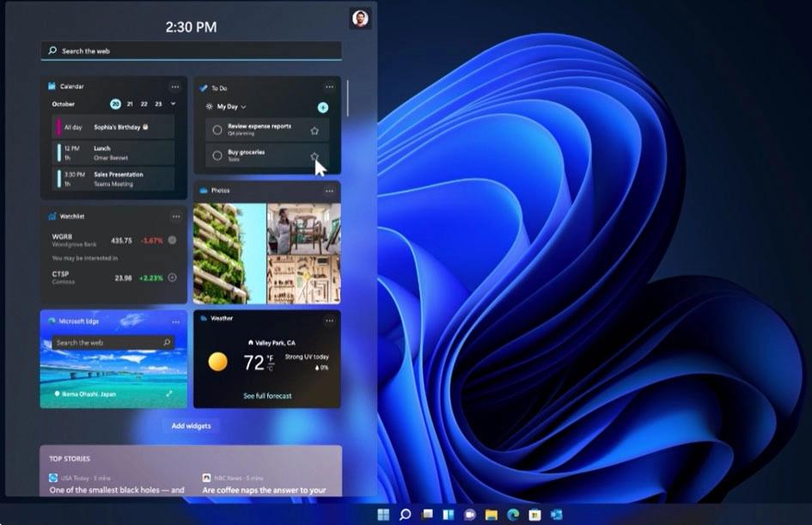Open Weather widget more options menu
Screen dimensions: 812x525
pos(329,320)
